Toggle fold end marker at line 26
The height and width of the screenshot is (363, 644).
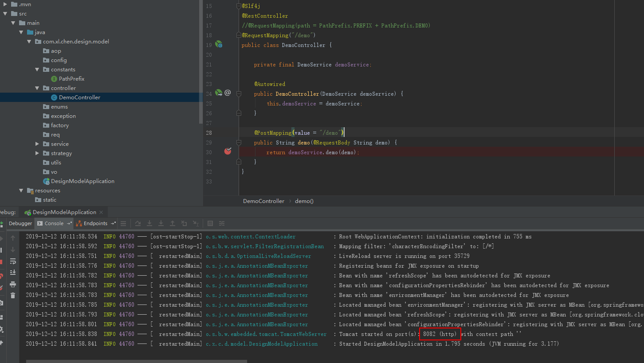pyautogui.click(x=239, y=113)
